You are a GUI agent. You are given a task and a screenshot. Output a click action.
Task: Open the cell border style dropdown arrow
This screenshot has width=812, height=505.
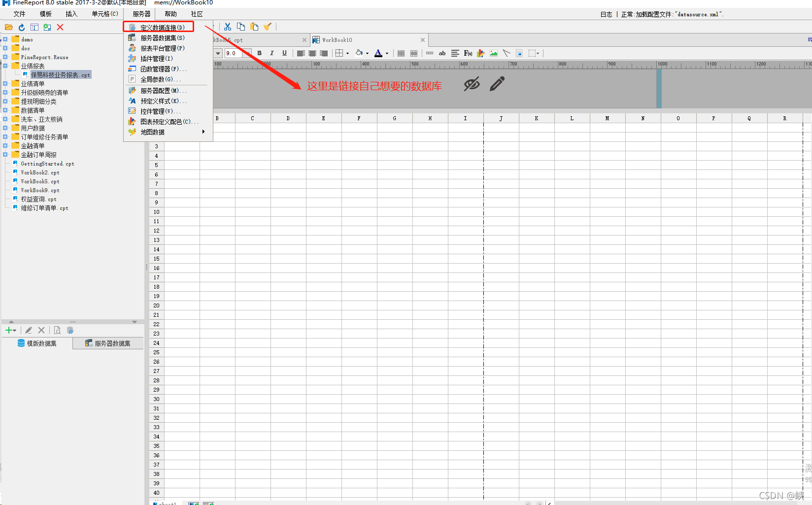coord(348,53)
